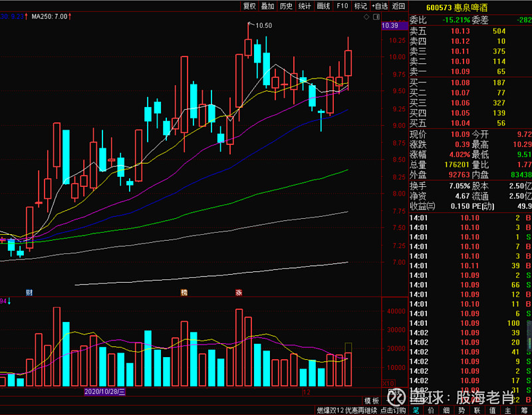Image resolution: width=532 pixels, height=415 pixels.
Task: Click the 买一 price 10.08
Action: pos(460,82)
